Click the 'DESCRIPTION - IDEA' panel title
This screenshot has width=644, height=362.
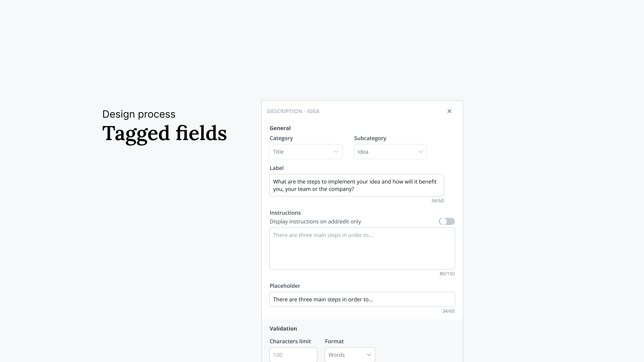293,111
